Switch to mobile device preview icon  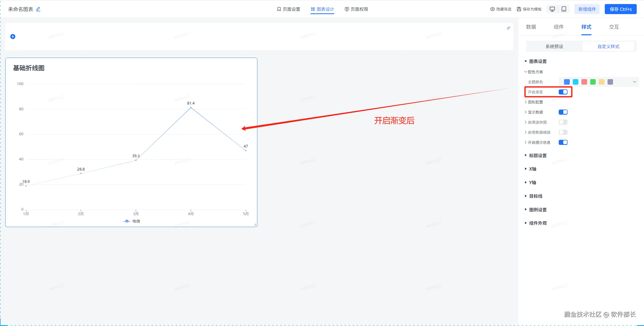564,9
